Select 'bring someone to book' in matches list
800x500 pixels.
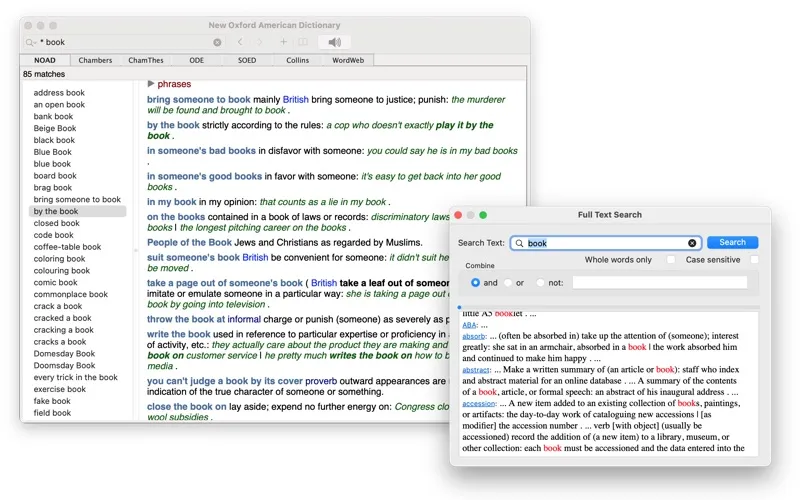click(77, 199)
